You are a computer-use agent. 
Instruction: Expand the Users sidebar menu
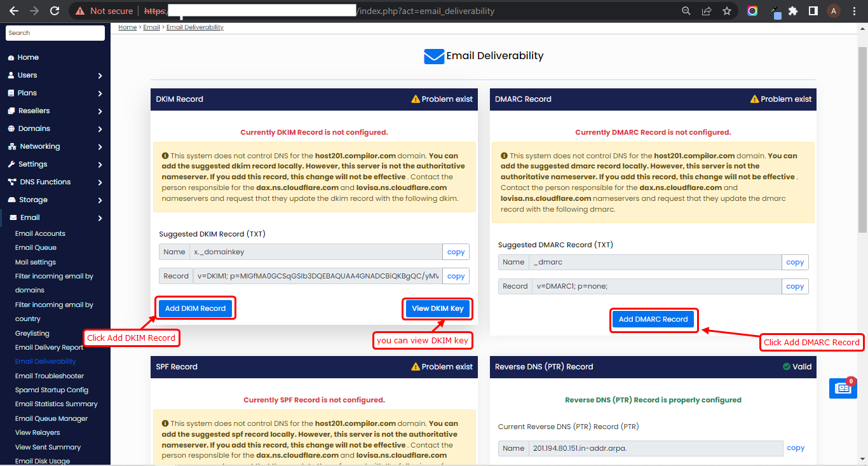coord(55,75)
